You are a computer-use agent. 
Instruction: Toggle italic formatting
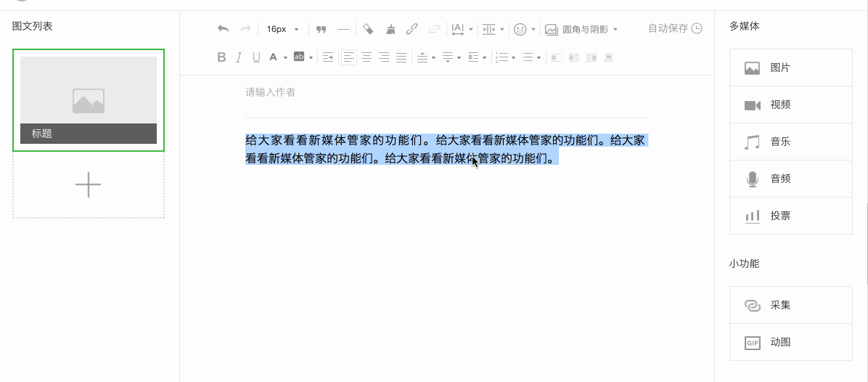pos(239,57)
